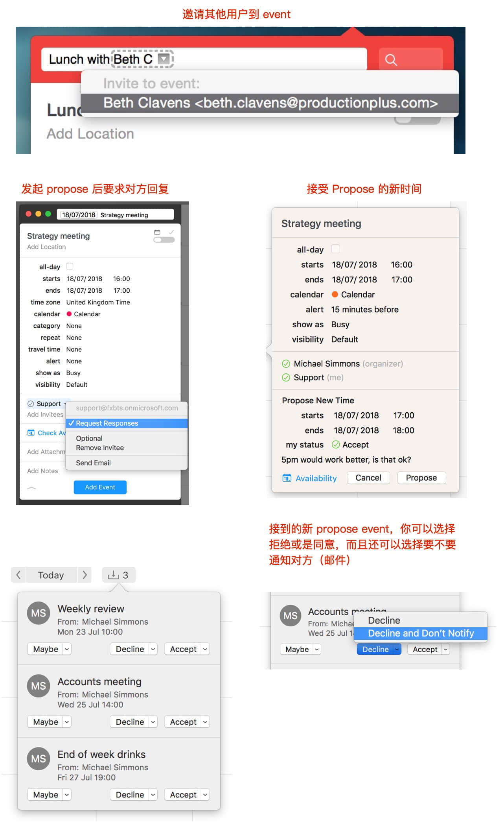This screenshot has height=823, width=504.
Task: Click the Check Availability icon under invitees
Action: 31,433
